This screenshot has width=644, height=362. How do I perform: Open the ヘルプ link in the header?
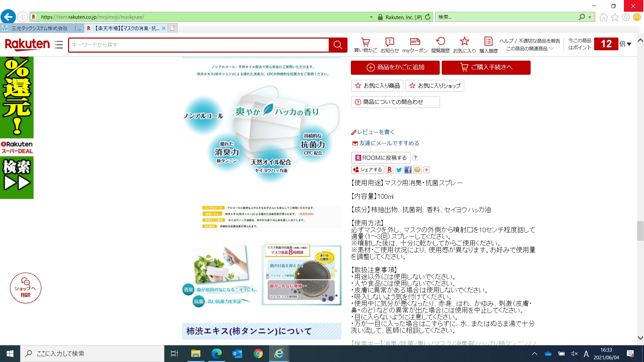[x=506, y=41]
